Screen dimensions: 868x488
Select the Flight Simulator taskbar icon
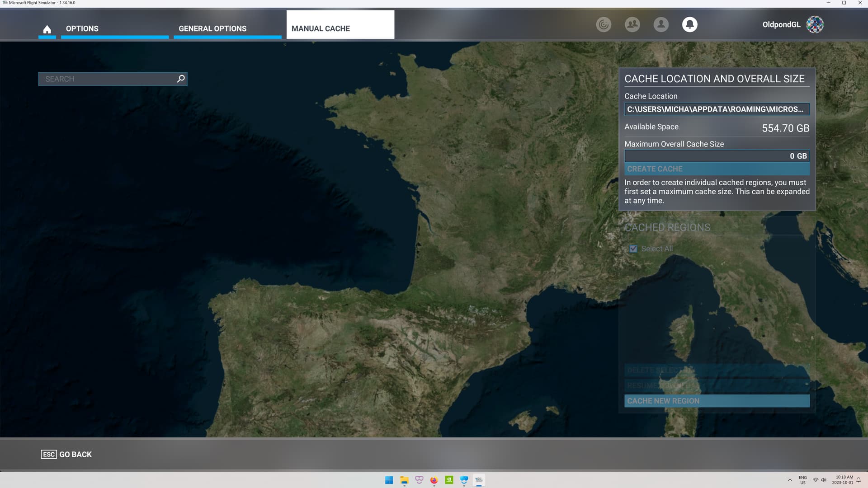click(479, 480)
